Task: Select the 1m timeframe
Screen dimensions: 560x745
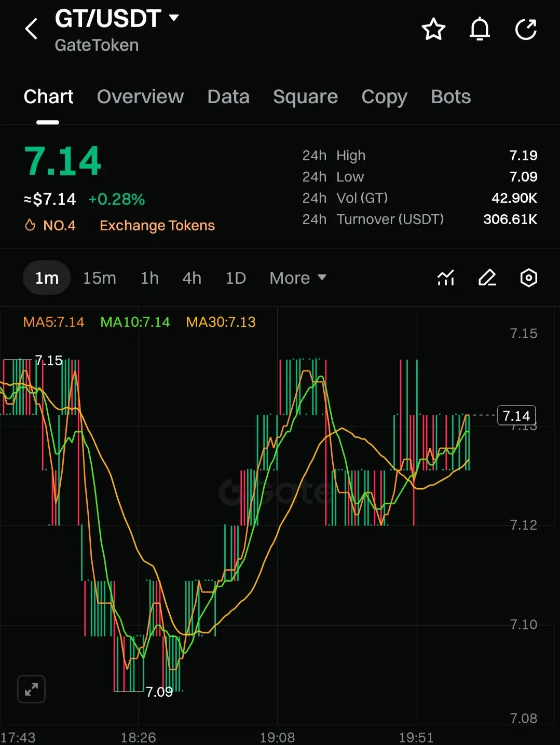Action: pos(47,278)
